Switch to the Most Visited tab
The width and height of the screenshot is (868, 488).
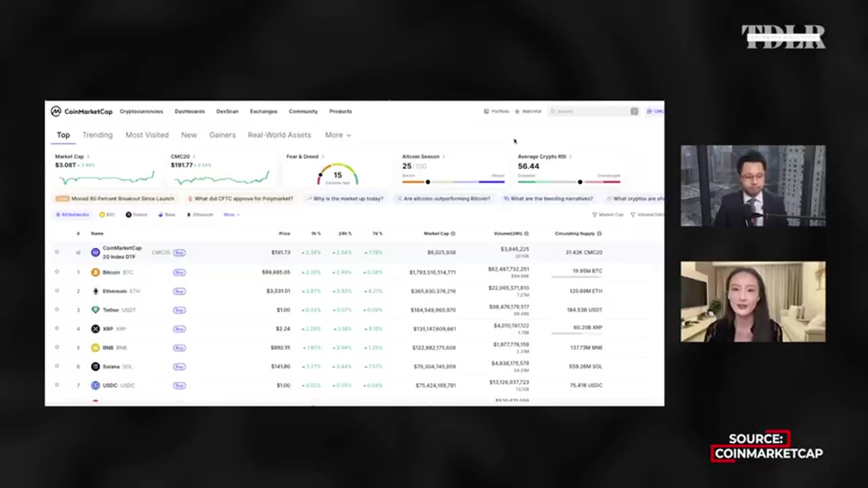pyautogui.click(x=146, y=135)
